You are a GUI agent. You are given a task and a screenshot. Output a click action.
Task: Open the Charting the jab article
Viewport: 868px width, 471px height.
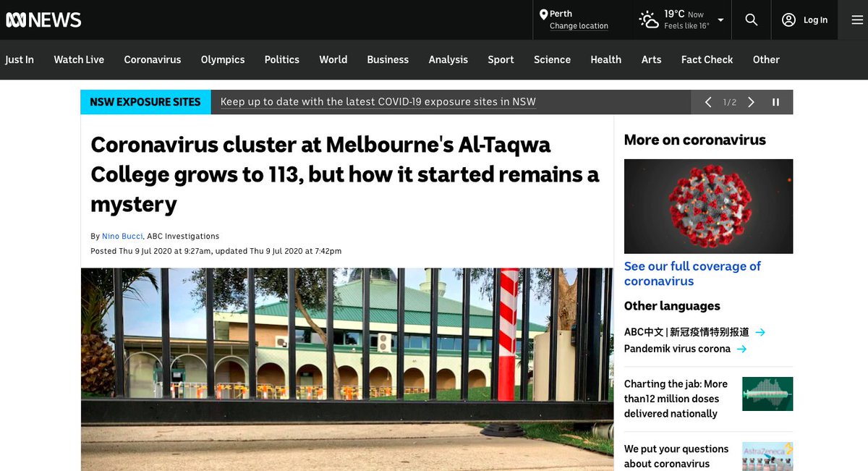click(676, 399)
